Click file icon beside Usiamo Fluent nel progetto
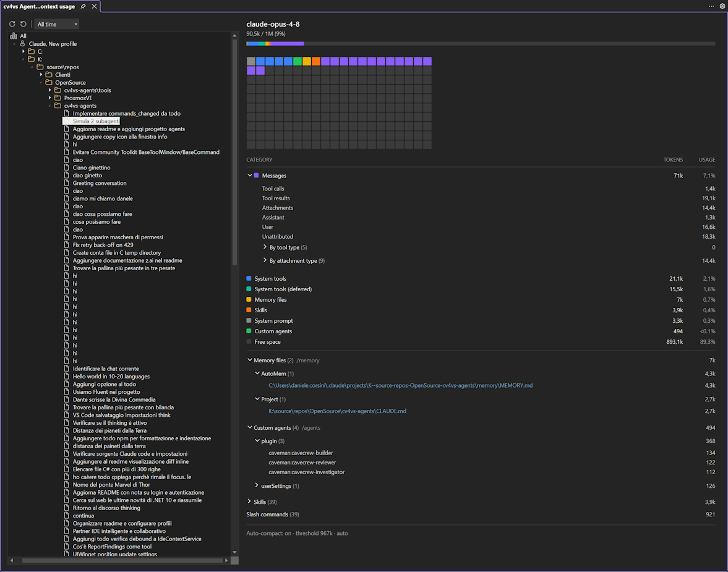 point(66,392)
